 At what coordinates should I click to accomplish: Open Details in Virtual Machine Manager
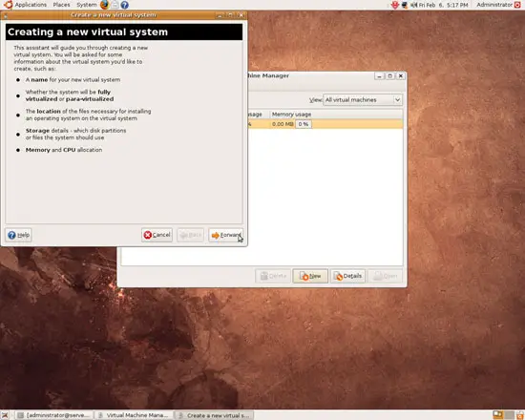347,276
